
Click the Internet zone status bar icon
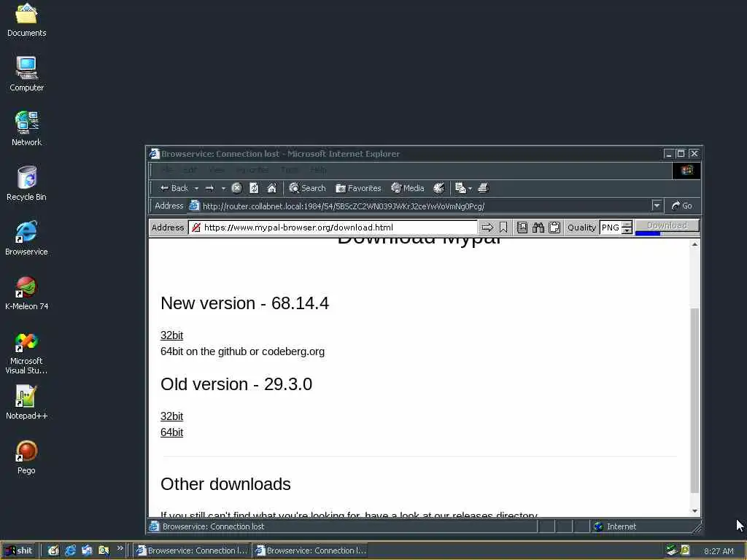click(599, 526)
